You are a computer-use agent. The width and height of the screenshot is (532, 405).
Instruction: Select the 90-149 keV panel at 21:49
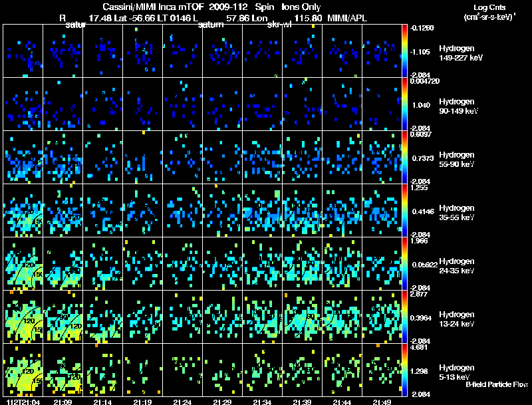point(382,104)
